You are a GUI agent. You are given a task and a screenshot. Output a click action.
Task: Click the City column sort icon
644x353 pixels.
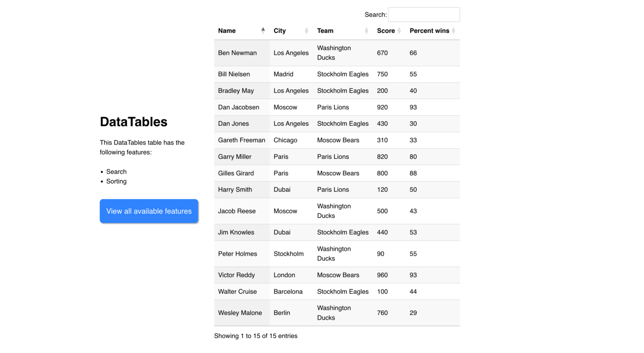click(x=305, y=31)
